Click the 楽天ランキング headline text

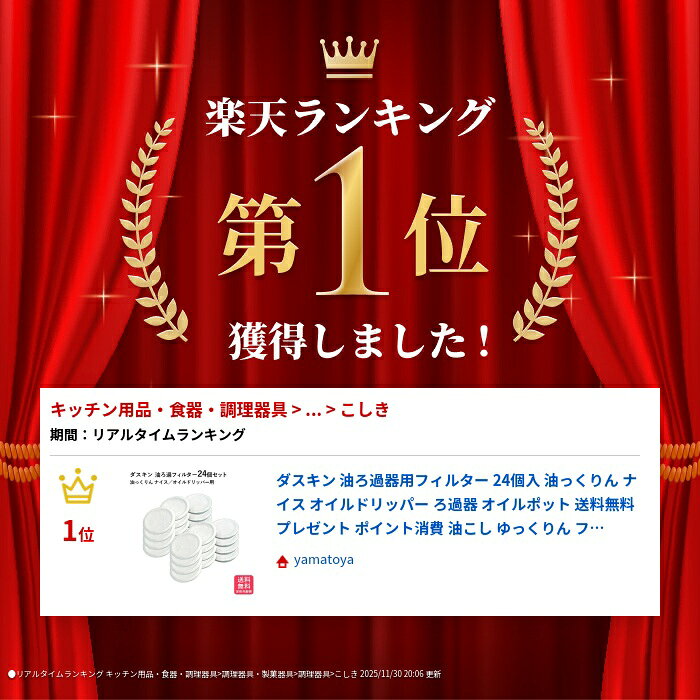point(350,117)
